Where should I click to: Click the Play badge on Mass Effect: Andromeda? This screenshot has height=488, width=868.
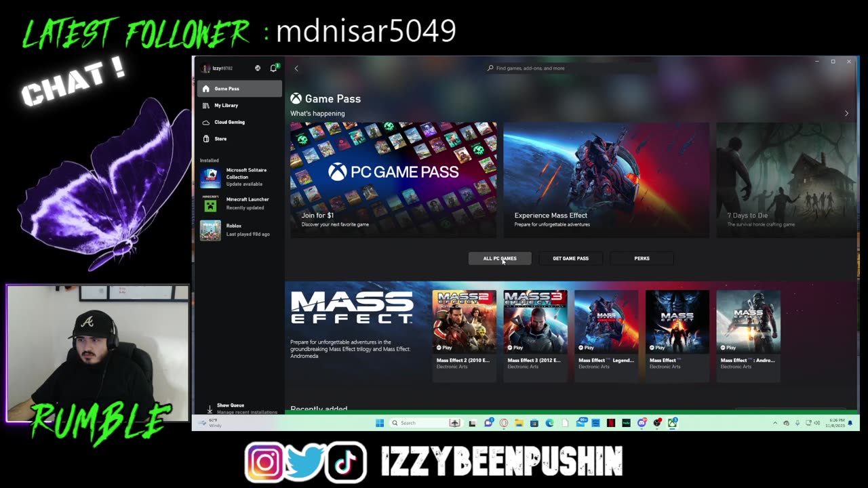click(x=728, y=348)
